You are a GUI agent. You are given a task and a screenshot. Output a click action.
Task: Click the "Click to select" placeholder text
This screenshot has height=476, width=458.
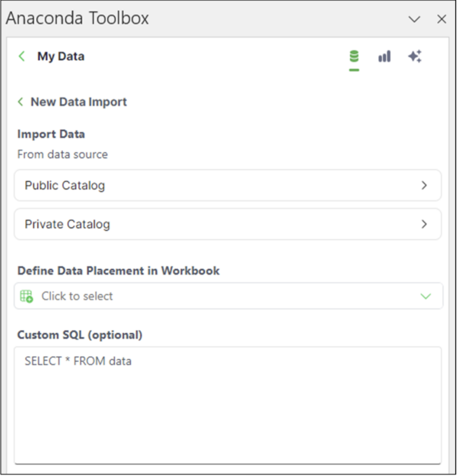(x=77, y=296)
